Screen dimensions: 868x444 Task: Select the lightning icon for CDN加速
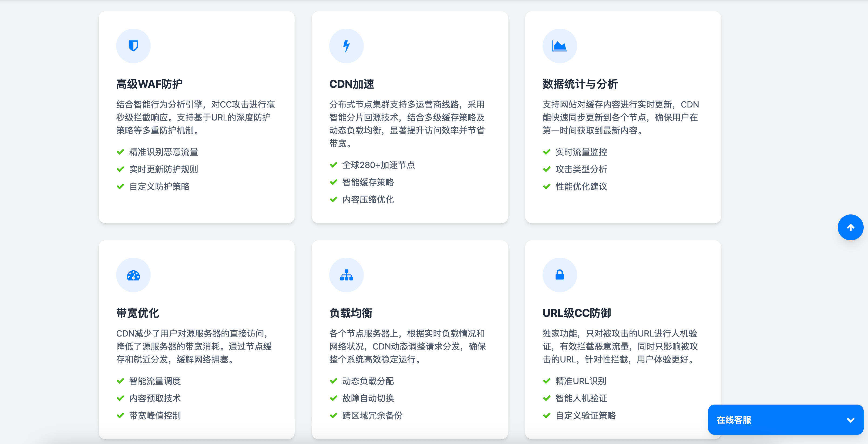coord(346,45)
